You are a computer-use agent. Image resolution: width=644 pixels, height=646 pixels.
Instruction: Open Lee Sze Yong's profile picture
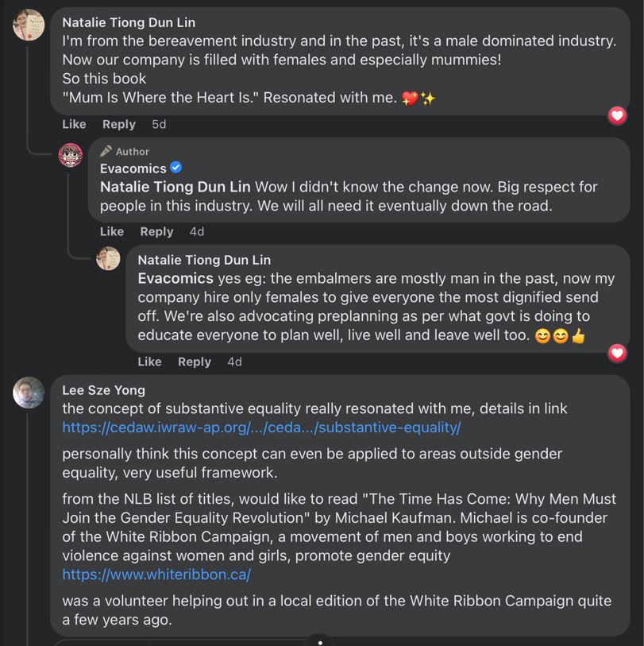coord(29,393)
